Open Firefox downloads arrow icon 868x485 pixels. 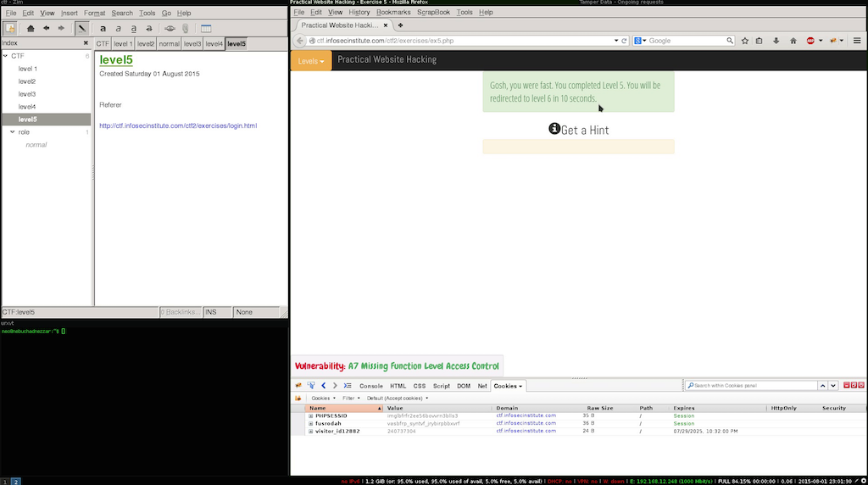776,41
